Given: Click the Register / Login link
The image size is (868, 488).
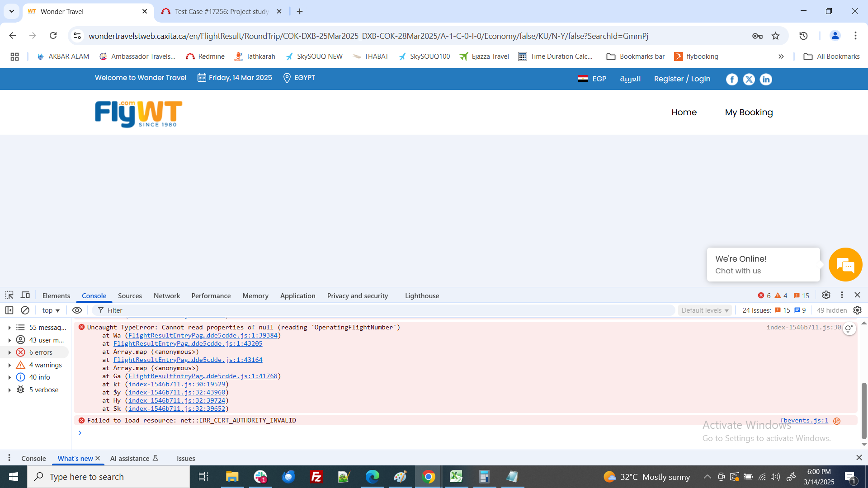Looking at the screenshot, I should point(682,79).
